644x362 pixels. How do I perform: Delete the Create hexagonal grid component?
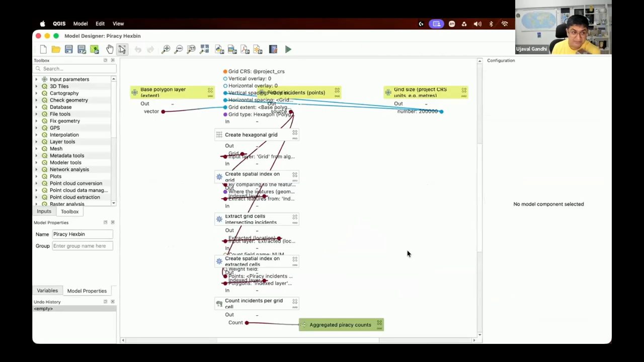click(x=295, y=133)
